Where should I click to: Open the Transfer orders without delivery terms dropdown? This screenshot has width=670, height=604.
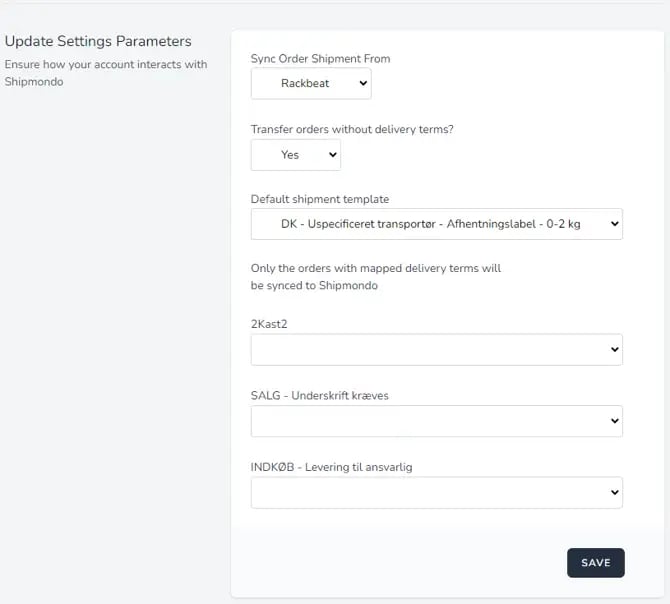pos(295,155)
